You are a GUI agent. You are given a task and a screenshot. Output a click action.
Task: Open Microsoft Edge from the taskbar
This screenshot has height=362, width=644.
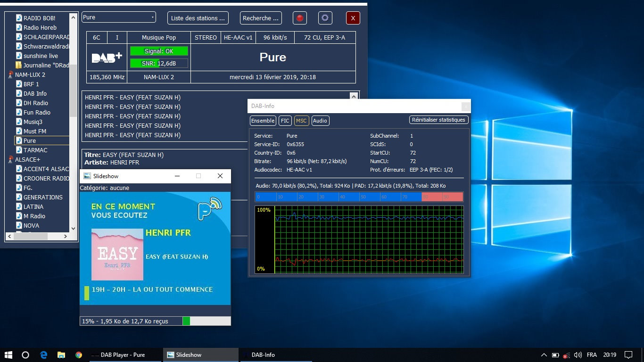43,355
